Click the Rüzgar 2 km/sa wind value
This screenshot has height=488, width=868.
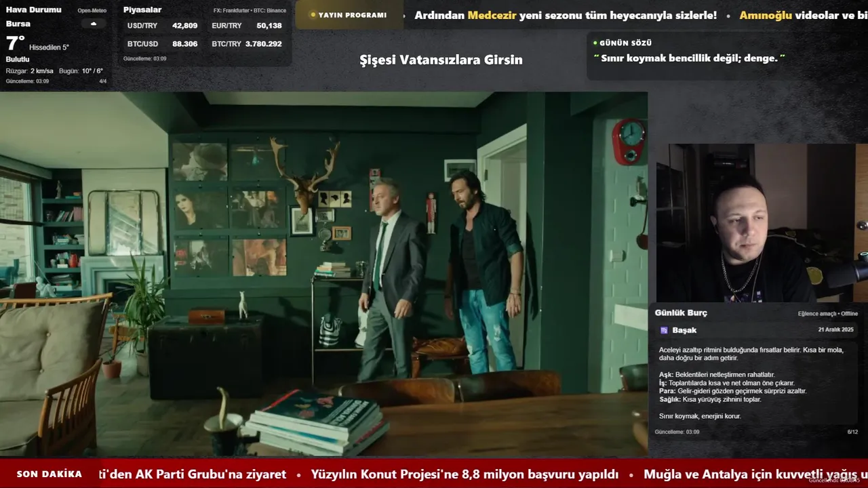click(29, 71)
